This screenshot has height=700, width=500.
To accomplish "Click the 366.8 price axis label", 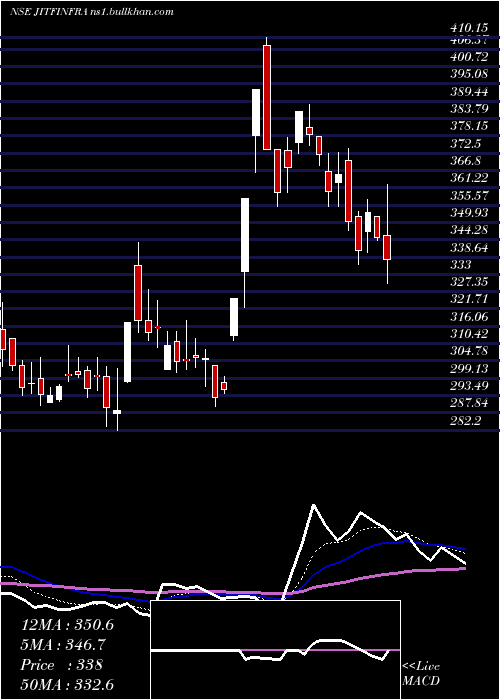I will tap(466, 161).
